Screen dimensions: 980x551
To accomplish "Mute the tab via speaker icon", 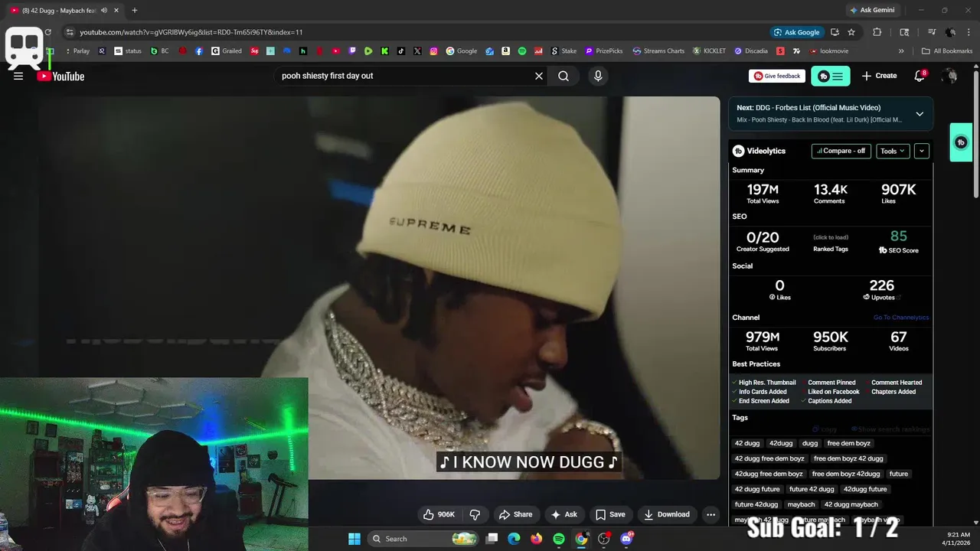I will [104, 11].
